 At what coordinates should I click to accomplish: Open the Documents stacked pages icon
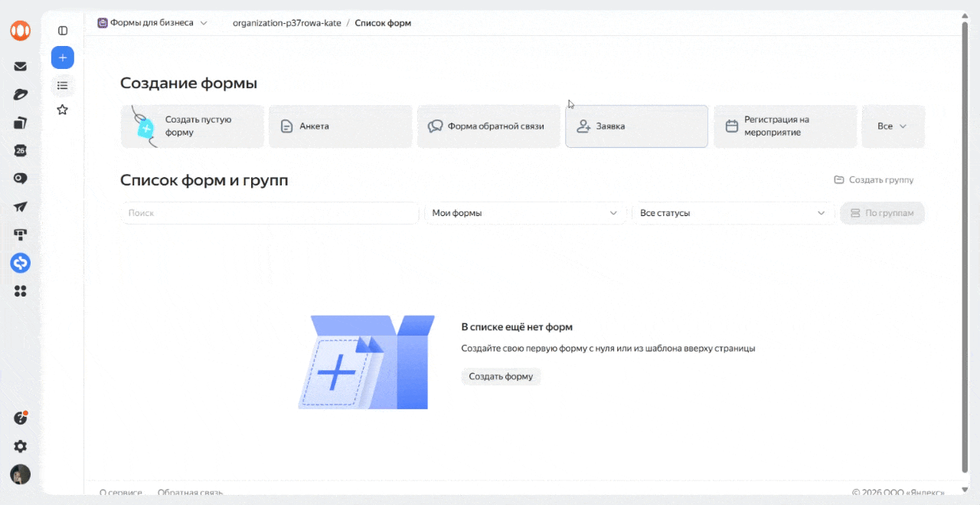[x=20, y=123]
